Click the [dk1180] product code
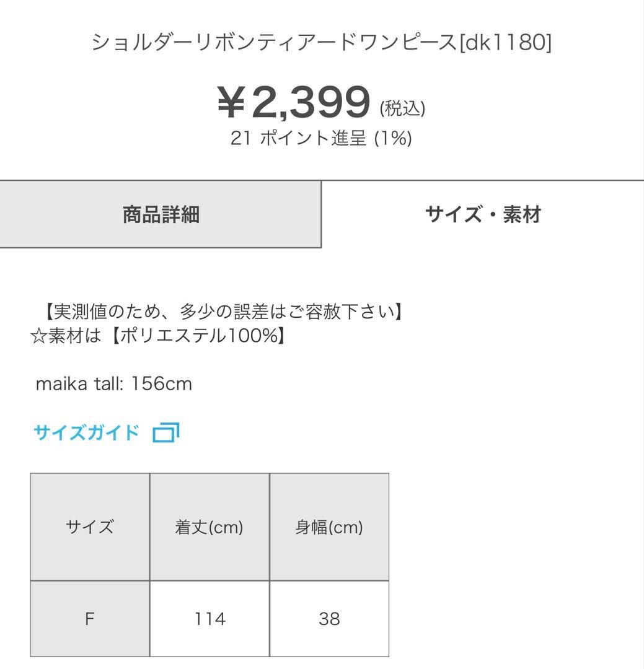Image resolution: width=644 pixels, height=669 pixels. click(505, 42)
